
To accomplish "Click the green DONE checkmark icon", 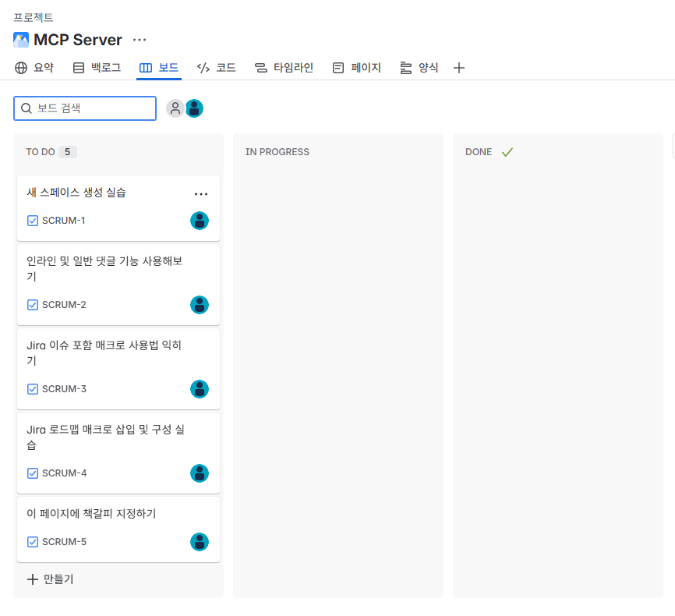I will click(x=507, y=152).
